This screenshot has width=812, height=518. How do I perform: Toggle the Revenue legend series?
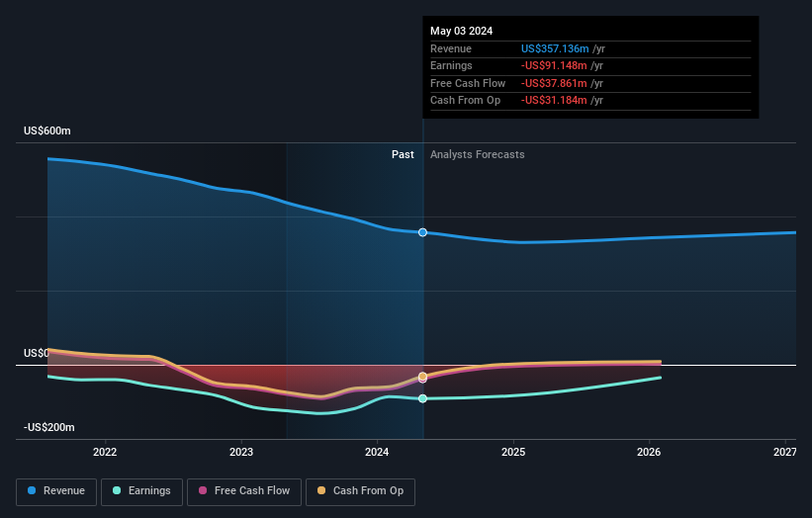coord(56,491)
